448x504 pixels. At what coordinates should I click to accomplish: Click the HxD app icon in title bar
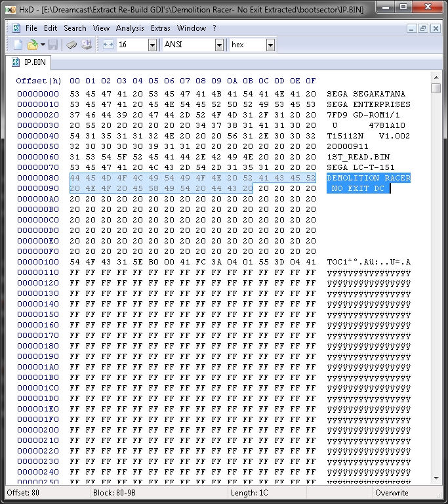pyautogui.click(x=10, y=10)
